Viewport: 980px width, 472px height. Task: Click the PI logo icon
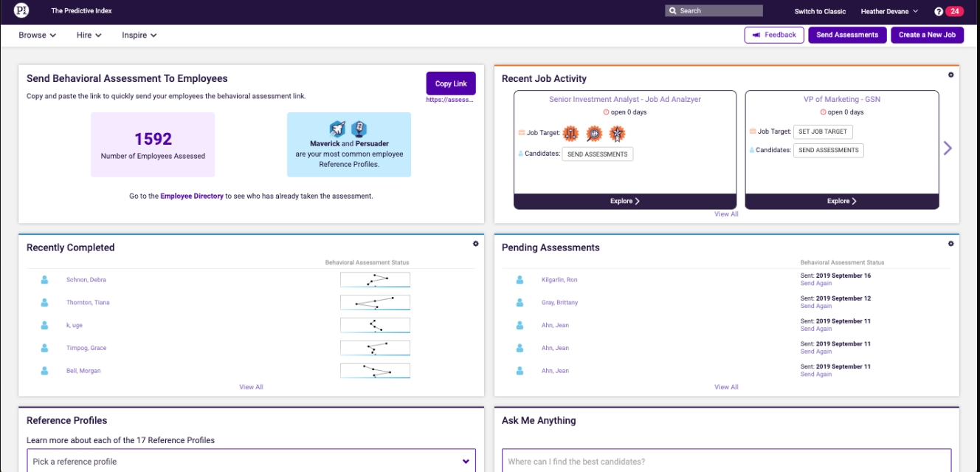pyautogui.click(x=21, y=11)
